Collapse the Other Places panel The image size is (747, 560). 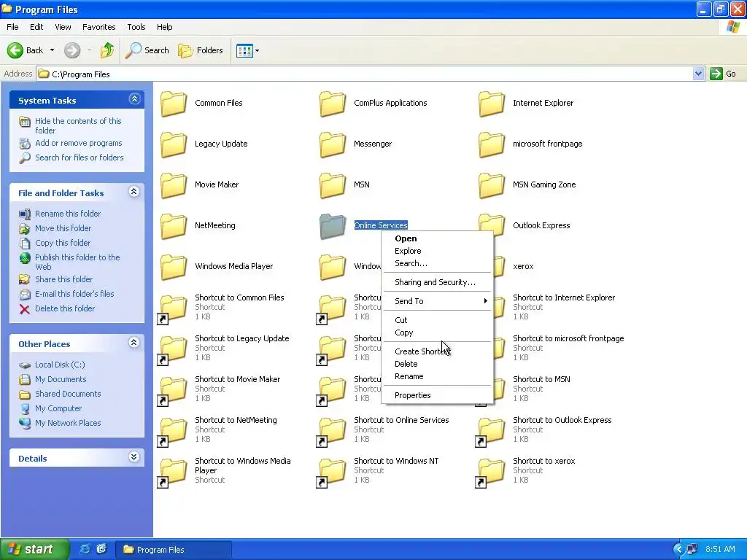coord(134,343)
